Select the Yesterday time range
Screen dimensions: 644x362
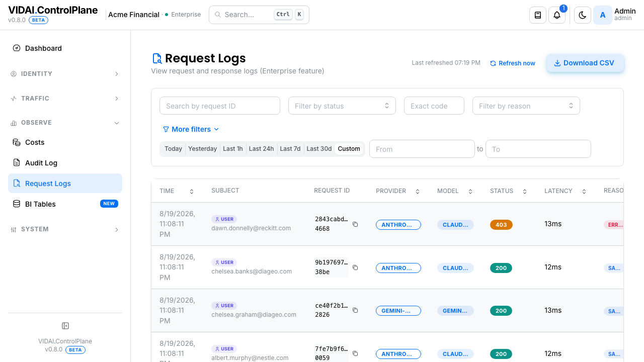pyautogui.click(x=202, y=149)
